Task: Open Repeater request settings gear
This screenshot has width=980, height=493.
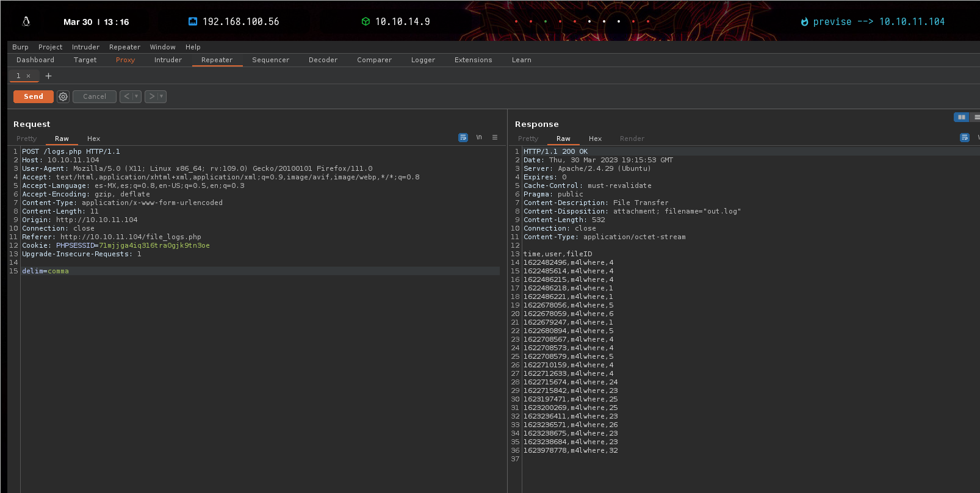Action: pyautogui.click(x=63, y=96)
